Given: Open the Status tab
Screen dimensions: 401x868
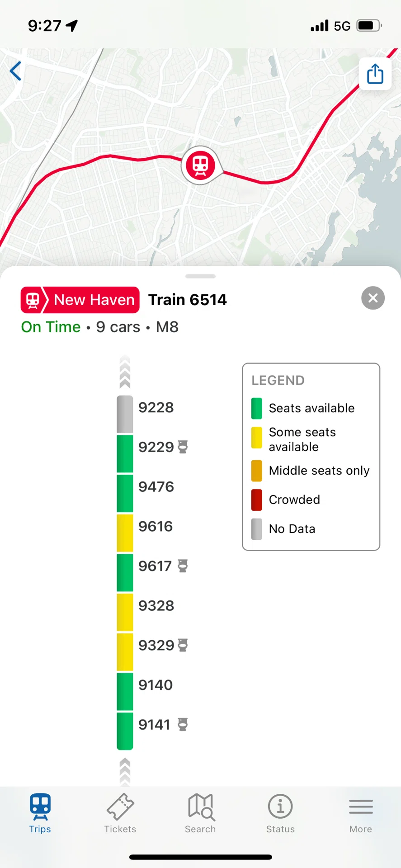Looking at the screenshot, I should click(x=280, y=813).
